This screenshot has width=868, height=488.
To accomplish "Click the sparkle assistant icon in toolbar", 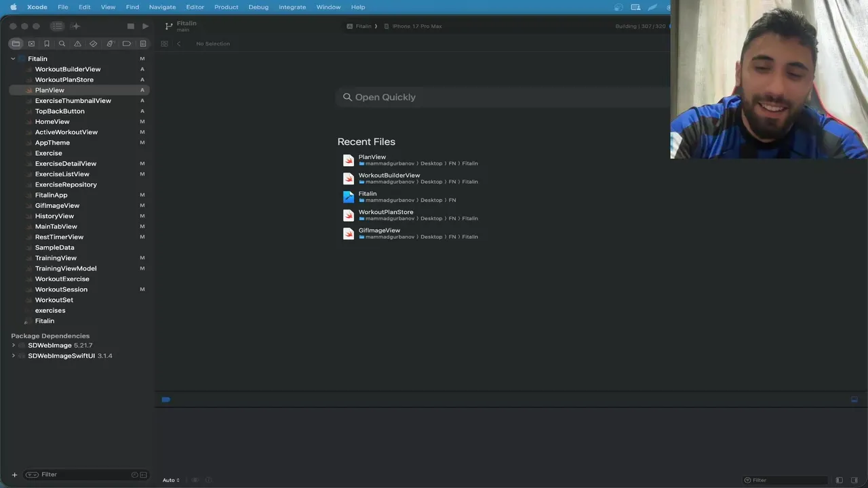I will click(x=76, y=26).
